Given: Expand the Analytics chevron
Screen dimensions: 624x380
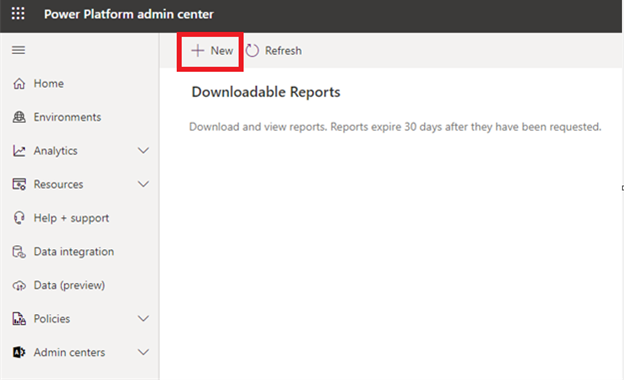Looking at the screenshot, I should pyautogui.click(x=143, y=150).
